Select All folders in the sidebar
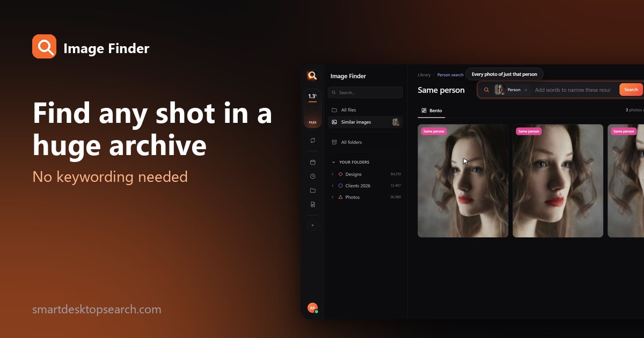 [365, 142]
